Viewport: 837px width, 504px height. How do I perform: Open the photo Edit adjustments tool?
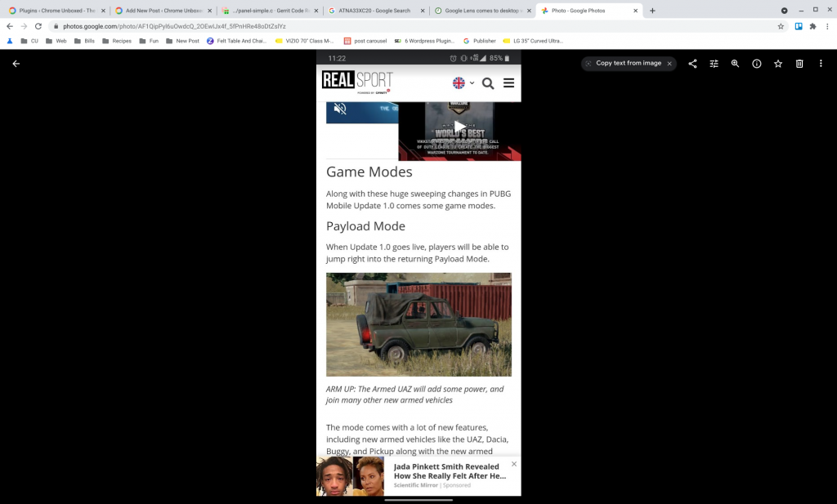point(714,64)
